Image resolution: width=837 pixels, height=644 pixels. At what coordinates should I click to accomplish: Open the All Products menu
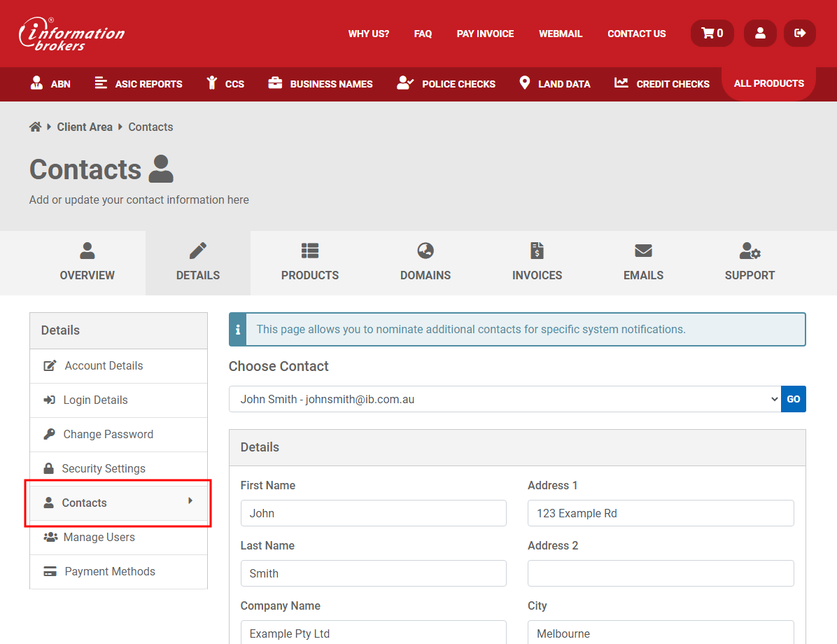point(768,83)
